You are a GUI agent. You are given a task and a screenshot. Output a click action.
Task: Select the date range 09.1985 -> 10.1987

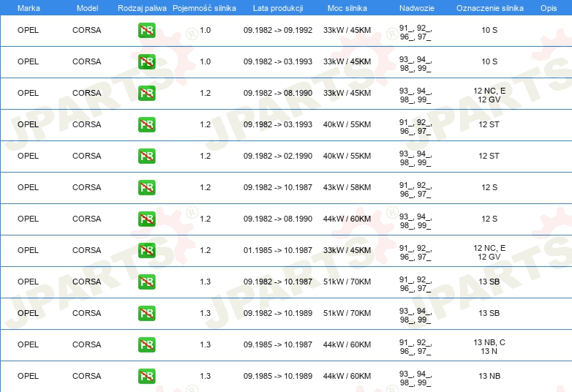(278, 344)
